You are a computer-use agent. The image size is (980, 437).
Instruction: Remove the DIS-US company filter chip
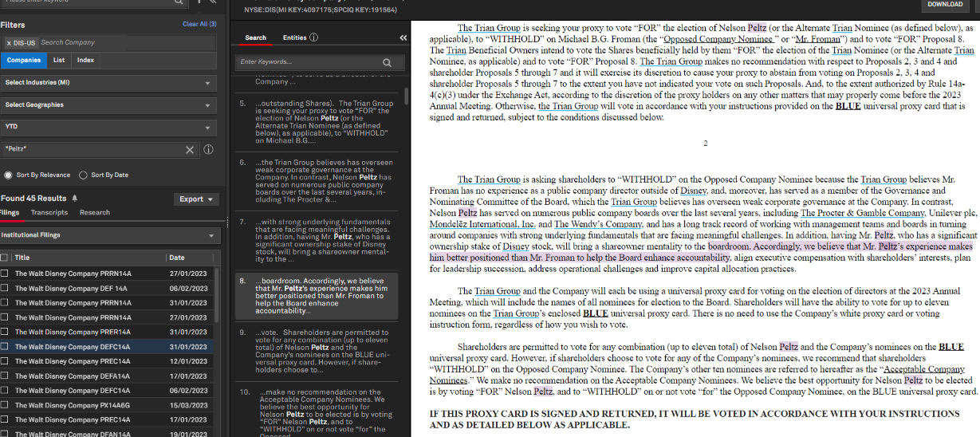point(10,42)
